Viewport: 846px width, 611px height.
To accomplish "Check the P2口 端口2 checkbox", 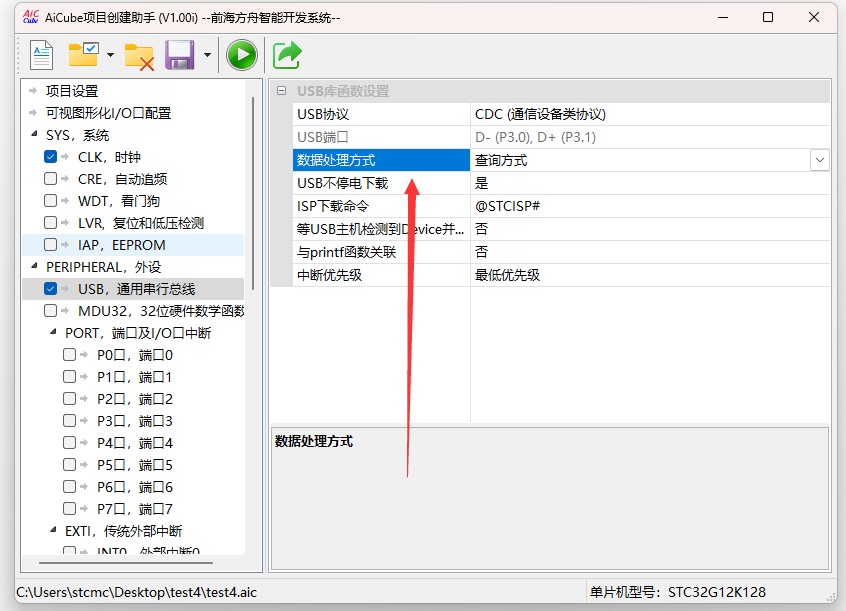I will [70, 399].
